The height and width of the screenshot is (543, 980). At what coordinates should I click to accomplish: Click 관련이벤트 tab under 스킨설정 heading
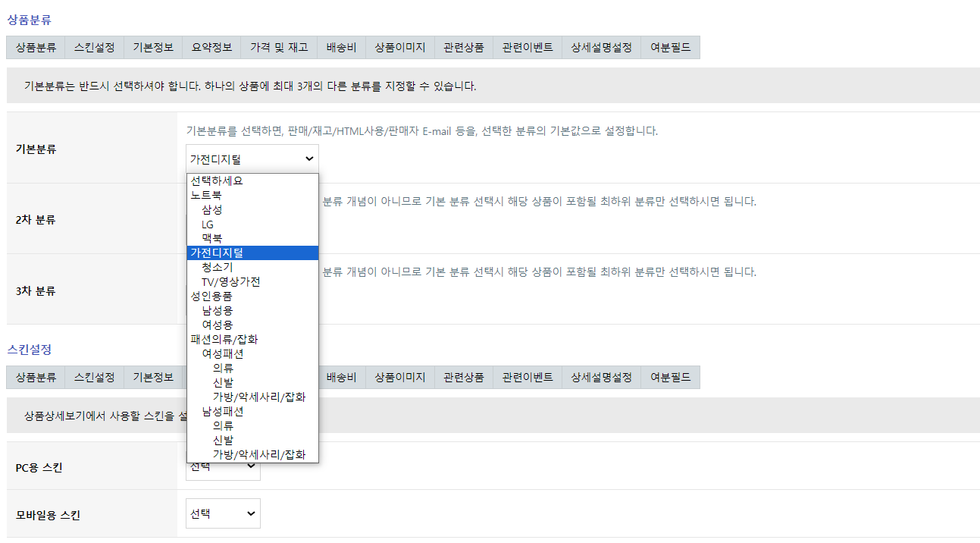point(528,377)
